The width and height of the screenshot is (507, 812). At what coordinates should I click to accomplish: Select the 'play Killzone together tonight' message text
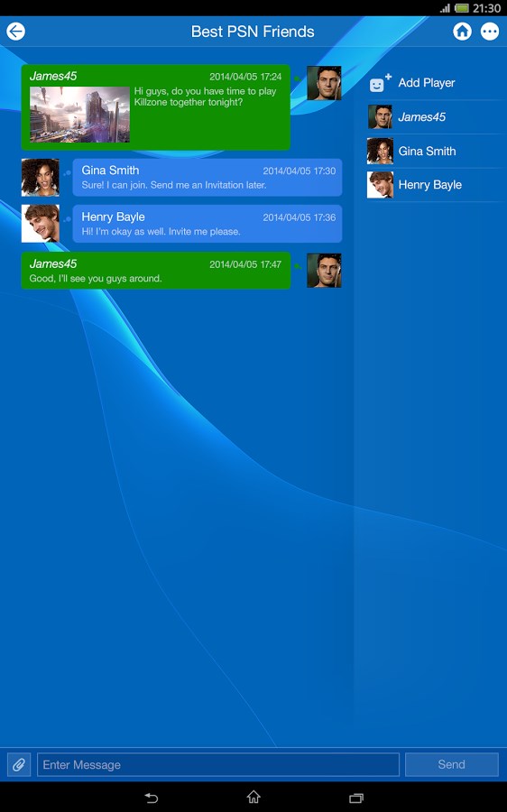205,97
